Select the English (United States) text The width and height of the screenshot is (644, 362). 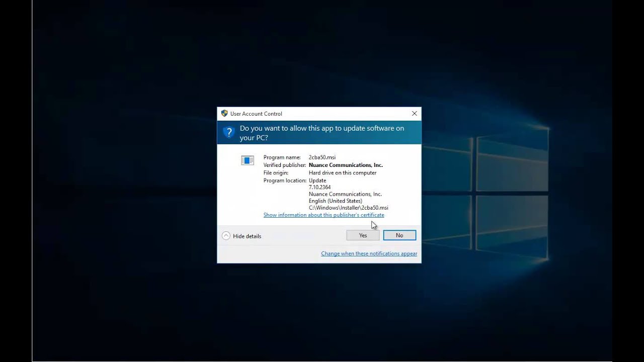pos(336,201)
